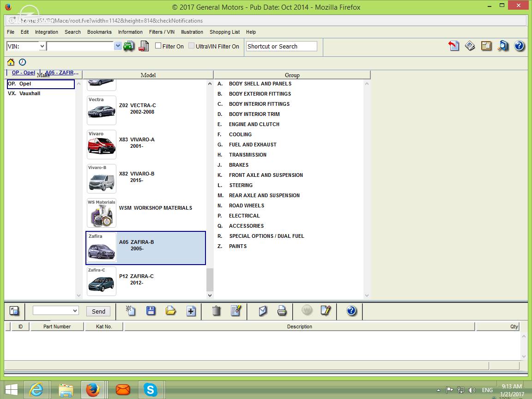
Task: Open the magnifier search icon in the top toolbar
Action: coord(503,46)
